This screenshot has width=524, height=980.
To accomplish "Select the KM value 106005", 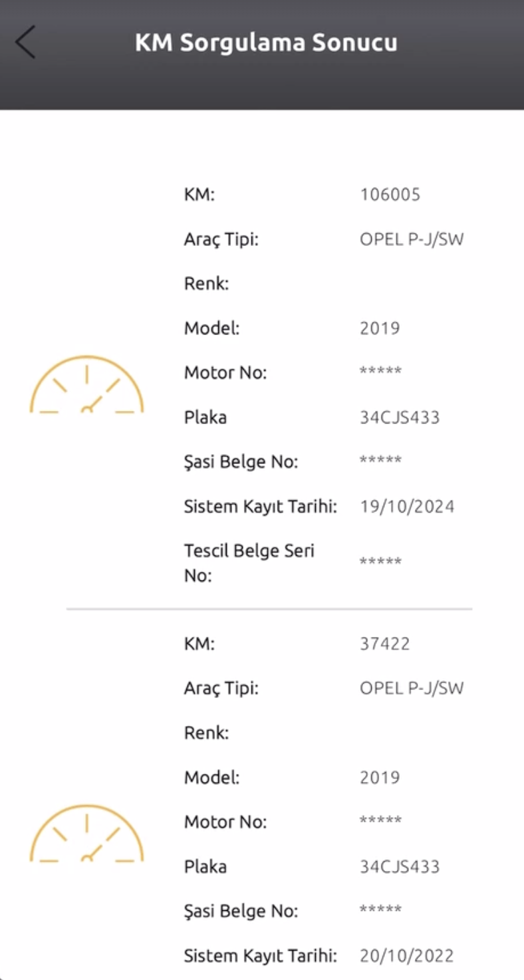I will (x=390, y=194).
